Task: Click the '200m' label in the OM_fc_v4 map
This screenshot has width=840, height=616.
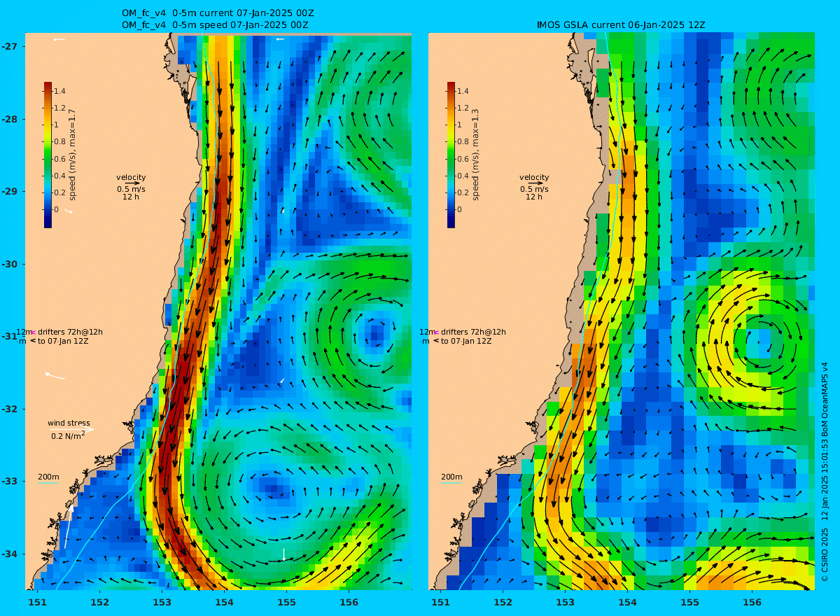Action: tap(48, 477)
